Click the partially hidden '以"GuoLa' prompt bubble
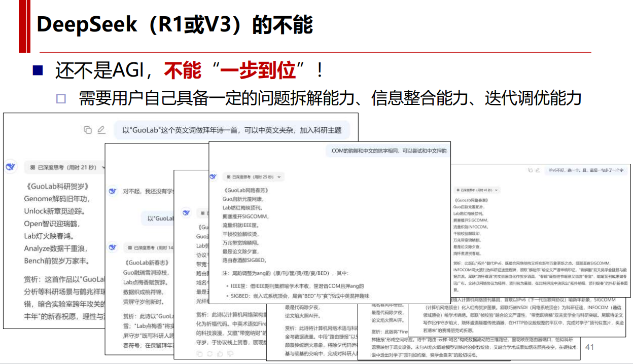The width and height of the screenshot is (633, 364). click(x=158, y=219)
